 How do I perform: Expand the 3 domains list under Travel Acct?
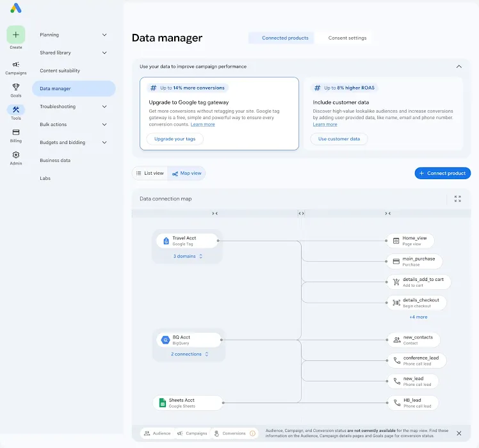coord(188,256)
